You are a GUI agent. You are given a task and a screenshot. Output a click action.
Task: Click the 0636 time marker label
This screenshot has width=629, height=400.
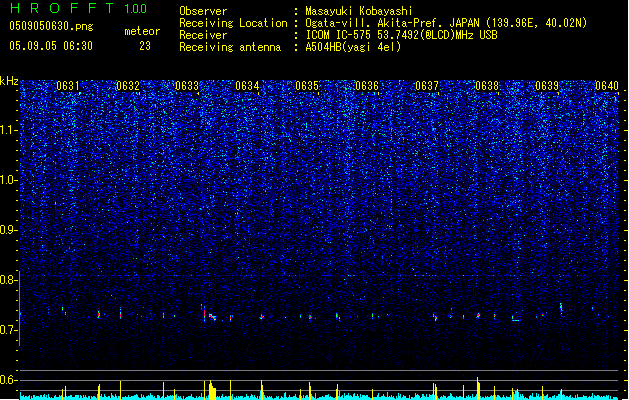[367, 86]
